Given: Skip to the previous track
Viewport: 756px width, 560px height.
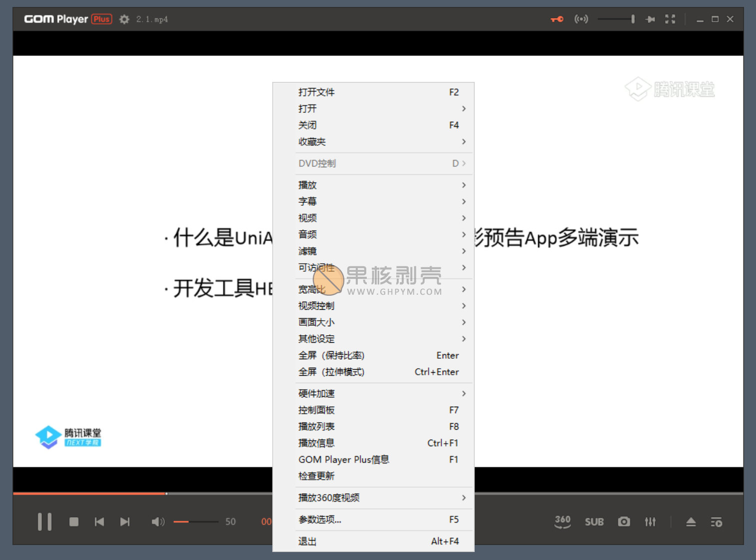Looking at the screenshot, I should point(99,522).
